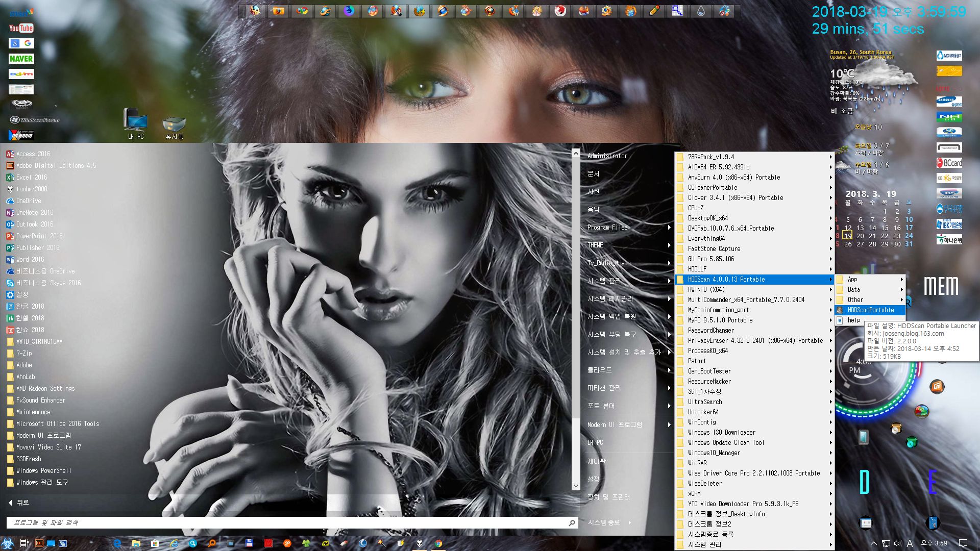This screenshot has width=980, height=551.
Task: Open Microsoft Store from taskbar
Action: pyautogui.click(x=155, y=543)
